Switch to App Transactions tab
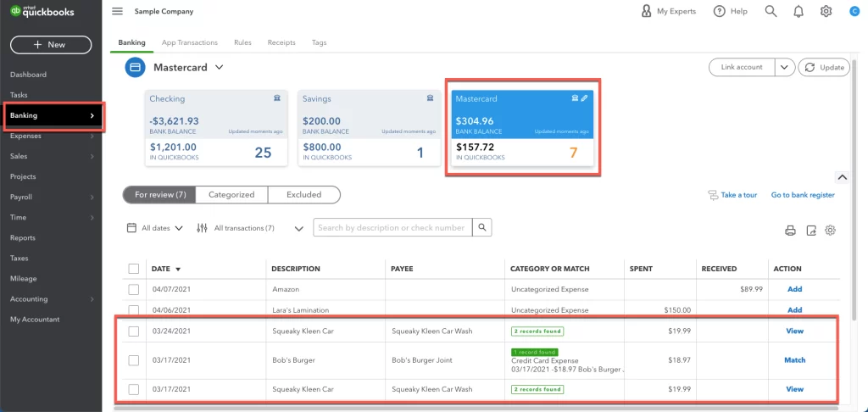This screenshot has width=868, height=412. tap(189, 42)
